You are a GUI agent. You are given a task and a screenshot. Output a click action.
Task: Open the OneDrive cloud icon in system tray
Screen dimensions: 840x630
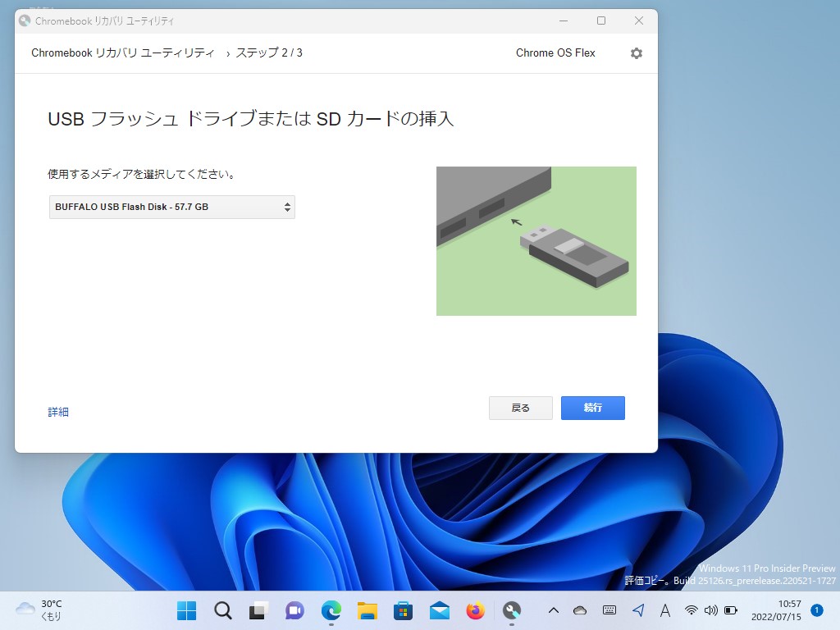tap(578, 610)
